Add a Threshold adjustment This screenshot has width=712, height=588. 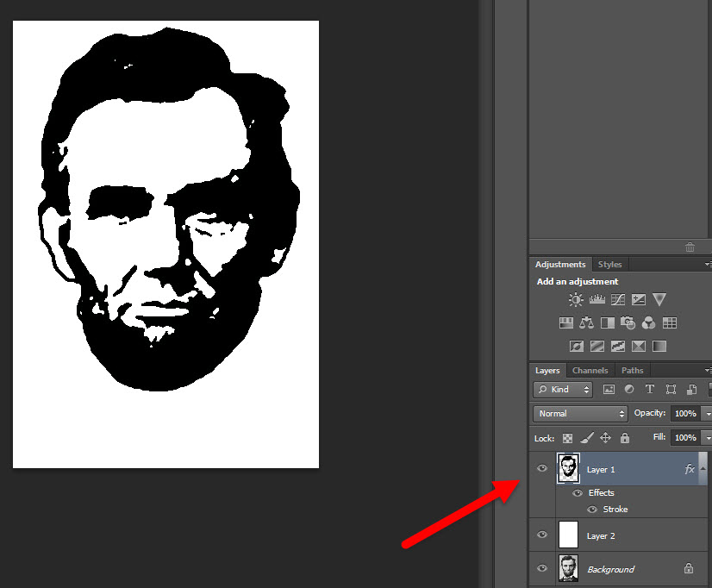(617, 346)
